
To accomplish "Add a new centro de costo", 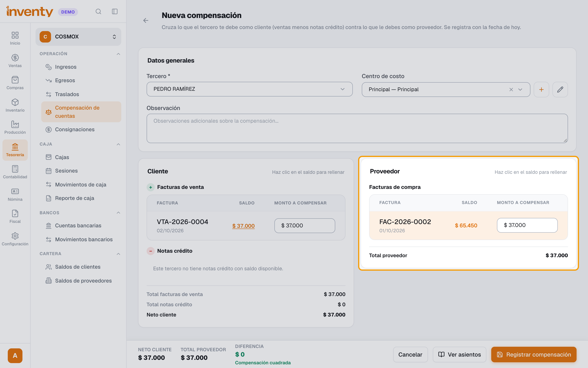I will 541,90.
